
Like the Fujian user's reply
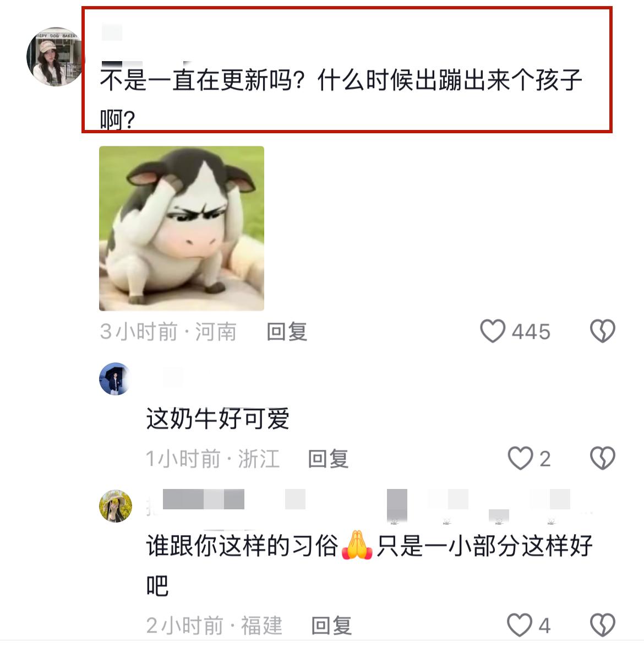click(520, 625)
